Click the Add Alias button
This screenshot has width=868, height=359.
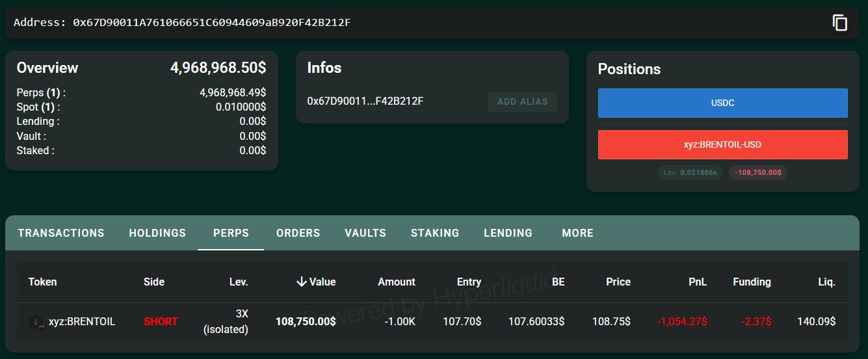(522, 101)
